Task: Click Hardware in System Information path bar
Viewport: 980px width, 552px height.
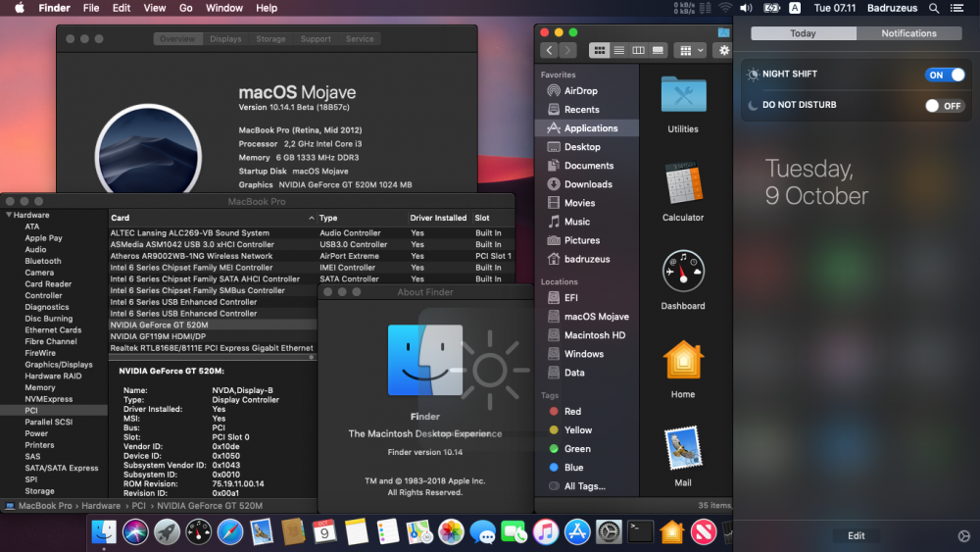Action: pos(101,506)
